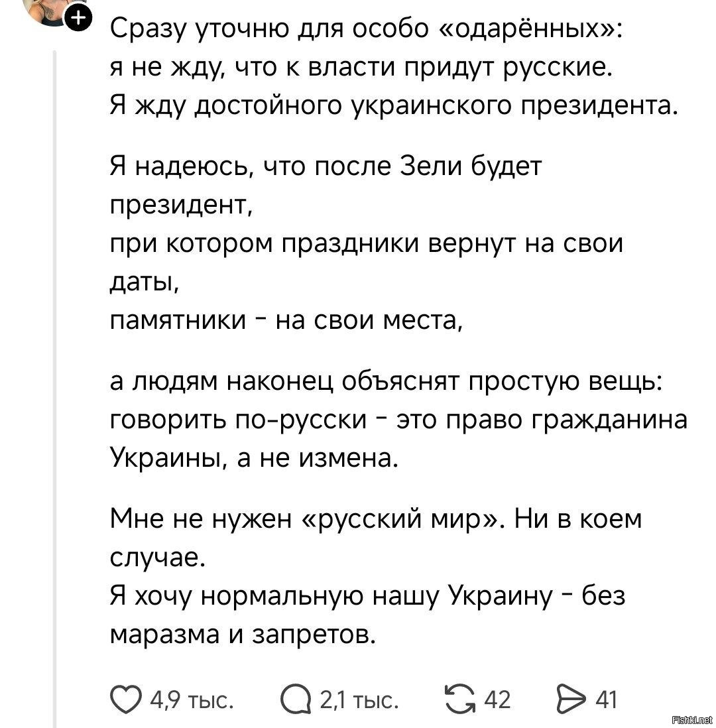
Task: Like the post with the heart icon
Action: tap(127, 700)
